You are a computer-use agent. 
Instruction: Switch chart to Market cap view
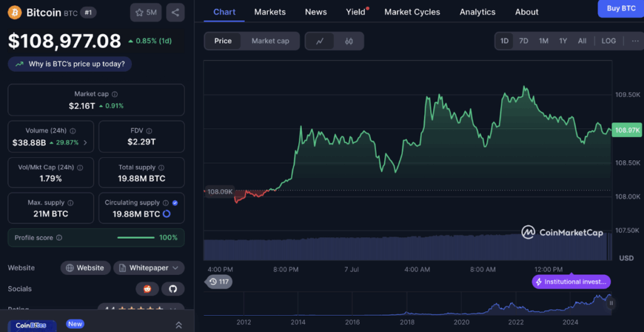pyautogui.click(x=270, y=41)
